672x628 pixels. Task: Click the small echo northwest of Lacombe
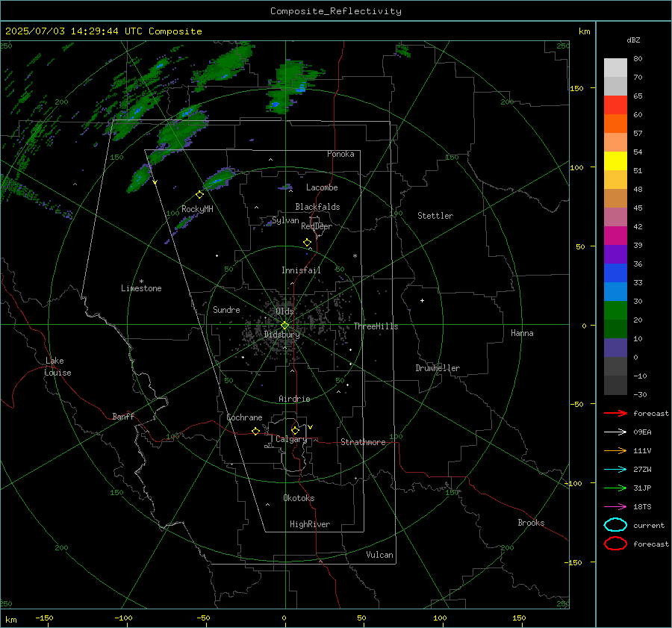[286, 187]
